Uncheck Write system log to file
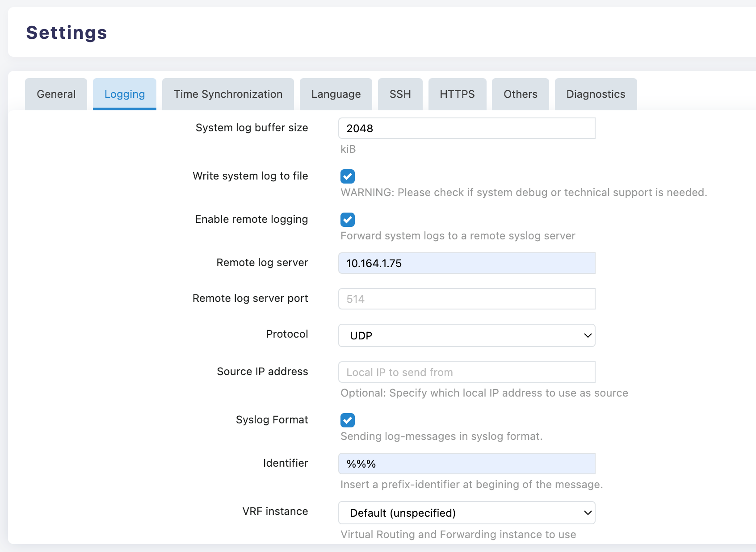Screen dimensions: 756x552 pyautogui.click(x=348, y=176)
